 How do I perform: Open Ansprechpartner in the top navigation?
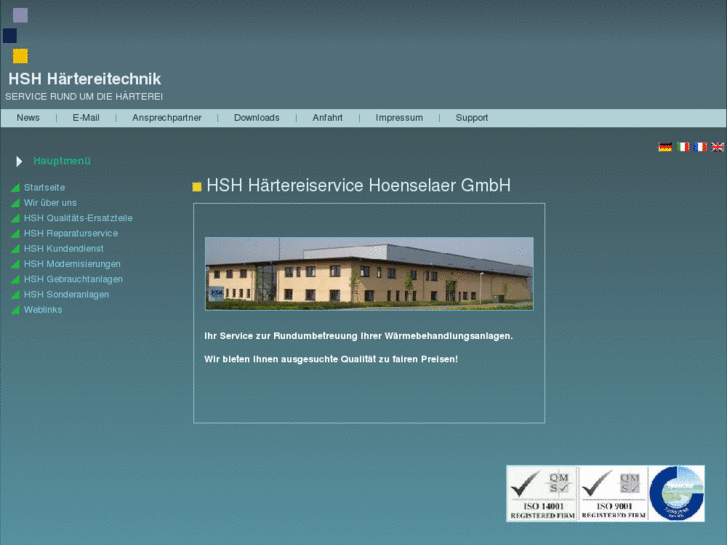coord(167,118)
